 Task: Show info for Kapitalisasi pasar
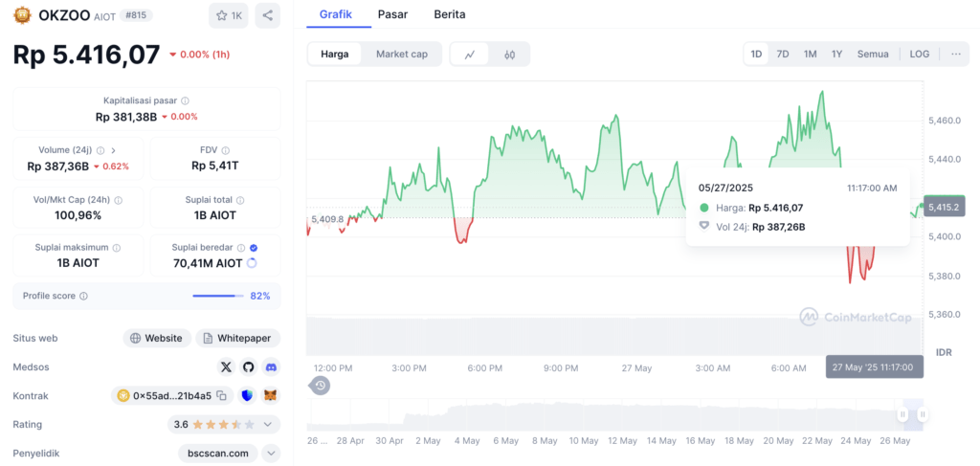pos(186,100)
